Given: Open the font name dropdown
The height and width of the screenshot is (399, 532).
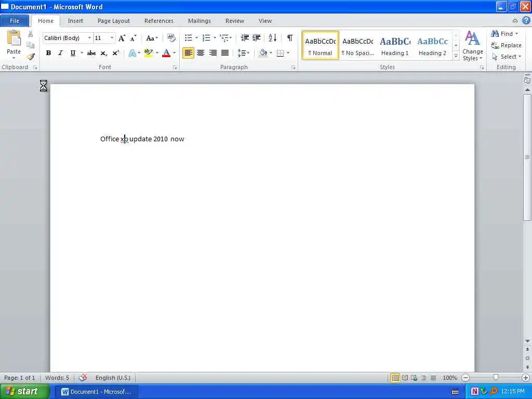Looking at the screenshot, I should pyautogui.click(x=89, y=38).
